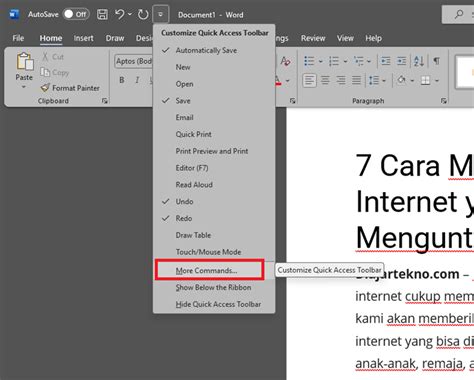
Task: Click the Word application logo icon
Action: pyautogui.click(x=14, y=14)
